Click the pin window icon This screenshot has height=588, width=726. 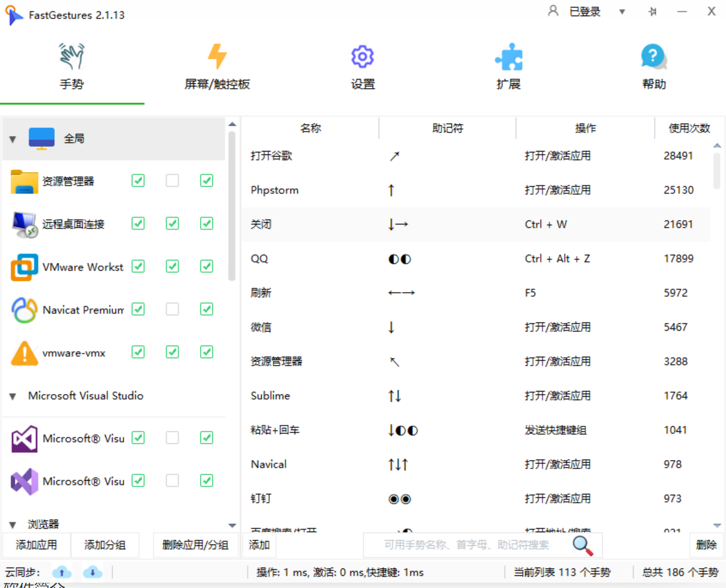click(x=652, y=11)
